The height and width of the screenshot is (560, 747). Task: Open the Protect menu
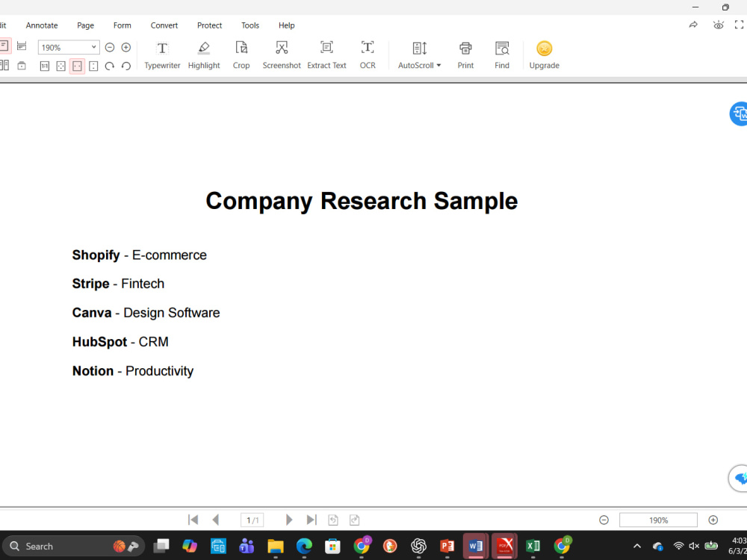point(210,25)
